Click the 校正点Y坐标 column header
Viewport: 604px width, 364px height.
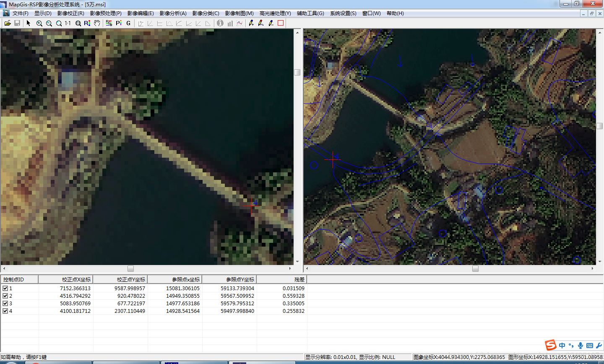point(120,279)
